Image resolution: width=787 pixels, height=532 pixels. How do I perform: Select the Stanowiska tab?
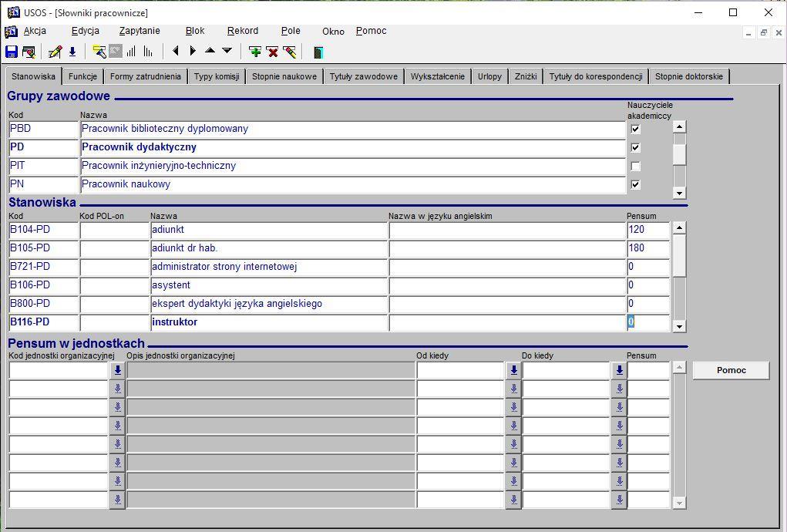point(34,76)
